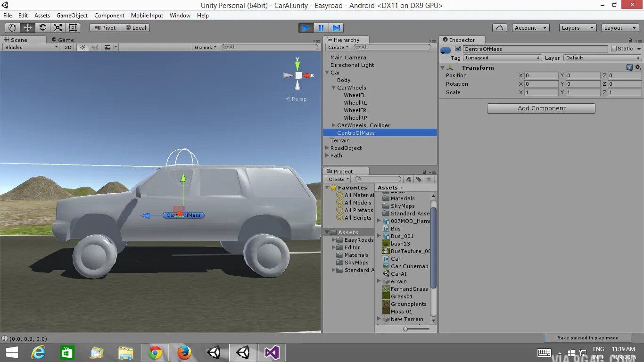The image size is (644, 362).
Task: Uncheck the CentreOfMass active checkbox
Action: (x=458, y=49)
